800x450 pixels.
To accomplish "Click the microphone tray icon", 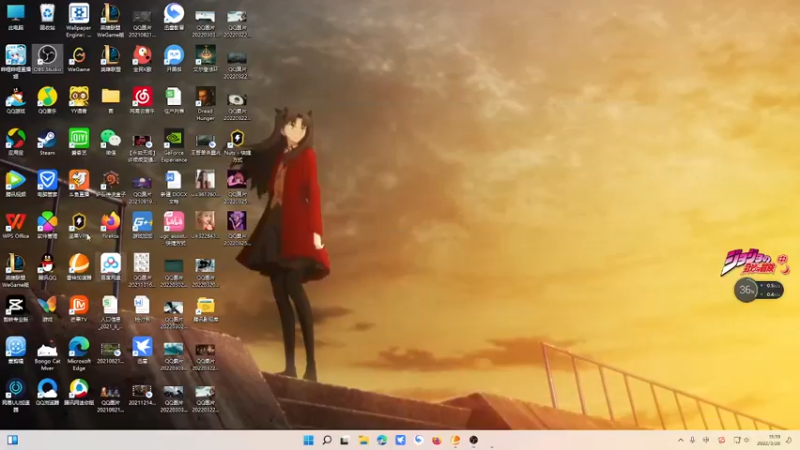I will point(692,440).
